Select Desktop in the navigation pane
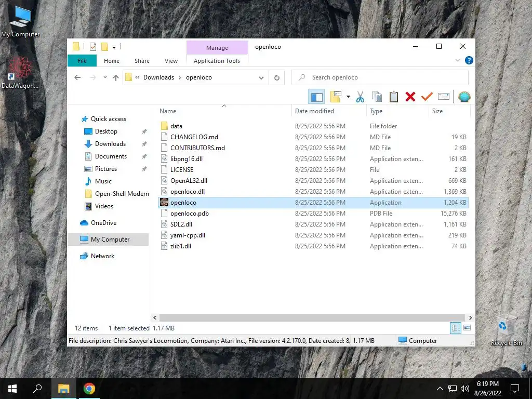Screen dimensions: 532x399 pos(106,131)
